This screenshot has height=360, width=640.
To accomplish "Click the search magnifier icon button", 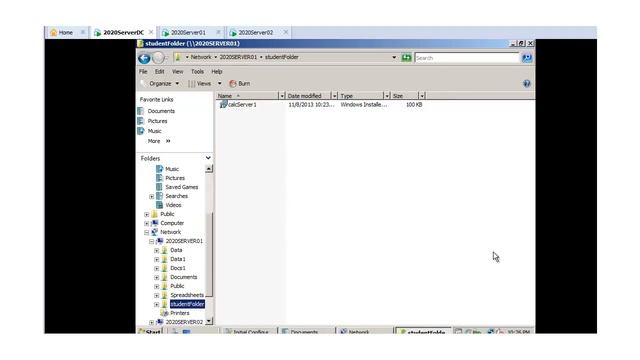I will tap(527, 58).
